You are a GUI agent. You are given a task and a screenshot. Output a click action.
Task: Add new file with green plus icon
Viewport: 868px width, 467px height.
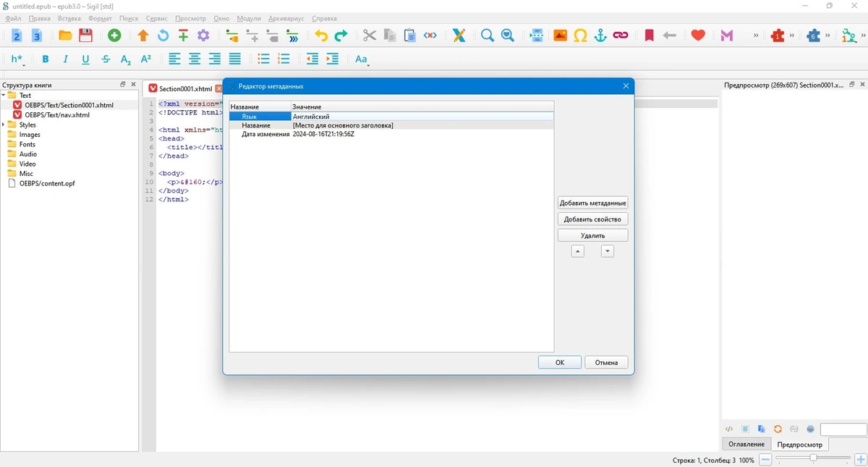click(x=114, y=35)
